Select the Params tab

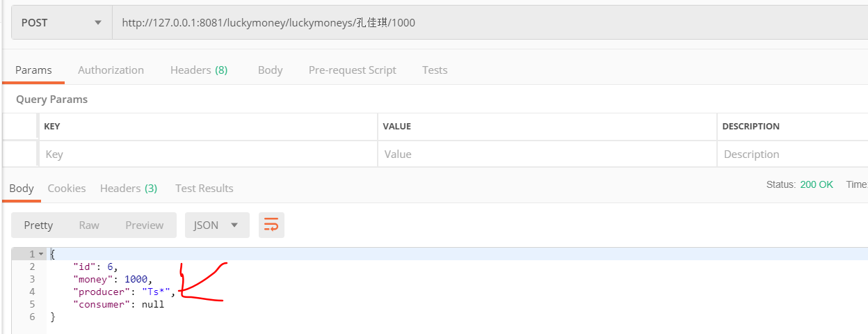pyautogui.click(x=33, y=70)
